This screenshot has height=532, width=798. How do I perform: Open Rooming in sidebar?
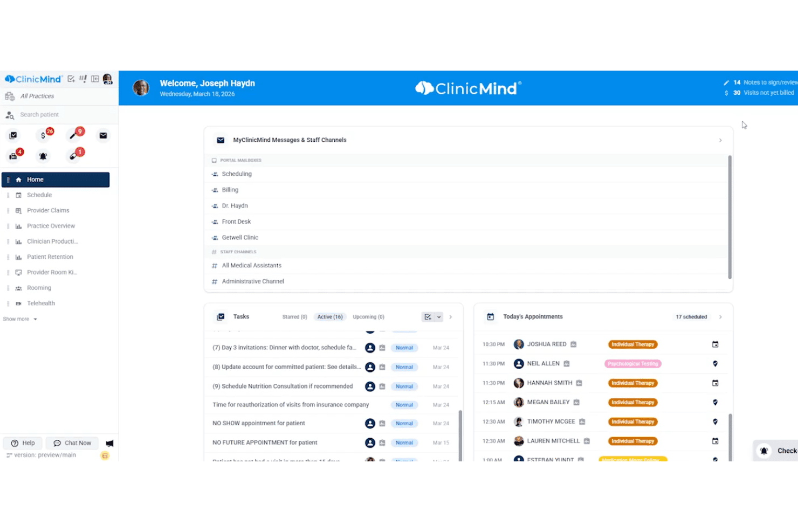click(x=56, y=288)
